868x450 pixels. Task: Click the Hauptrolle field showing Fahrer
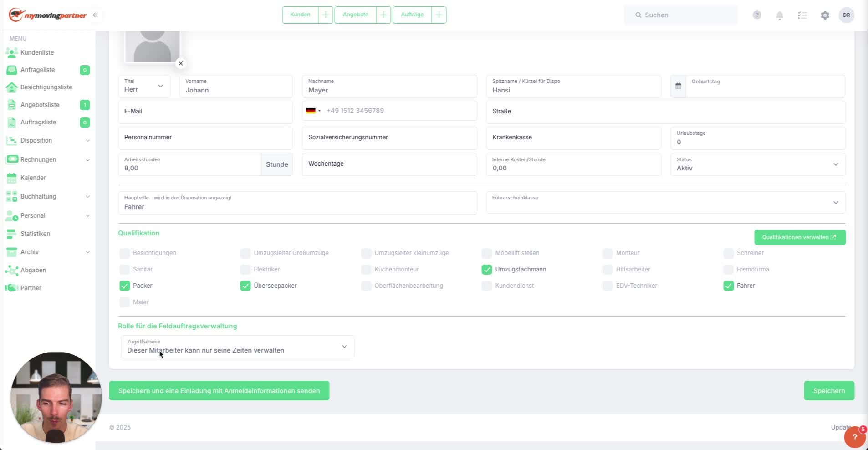point(297,203)
